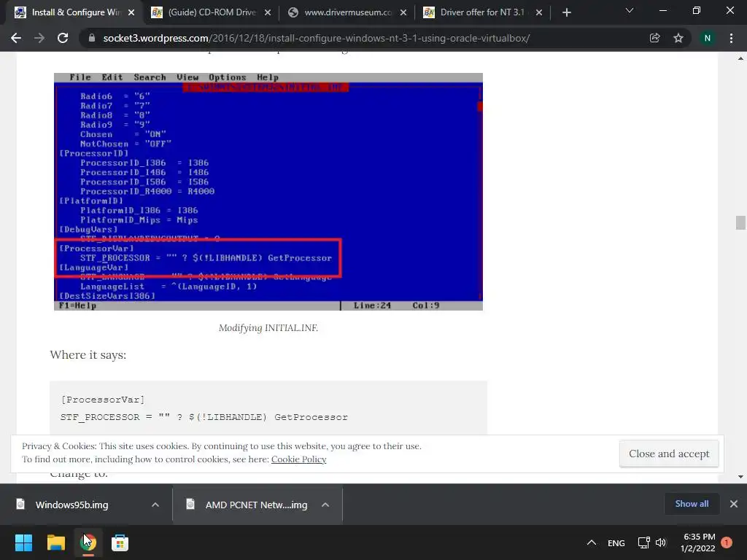Close the drivermuseum tab

403,12
